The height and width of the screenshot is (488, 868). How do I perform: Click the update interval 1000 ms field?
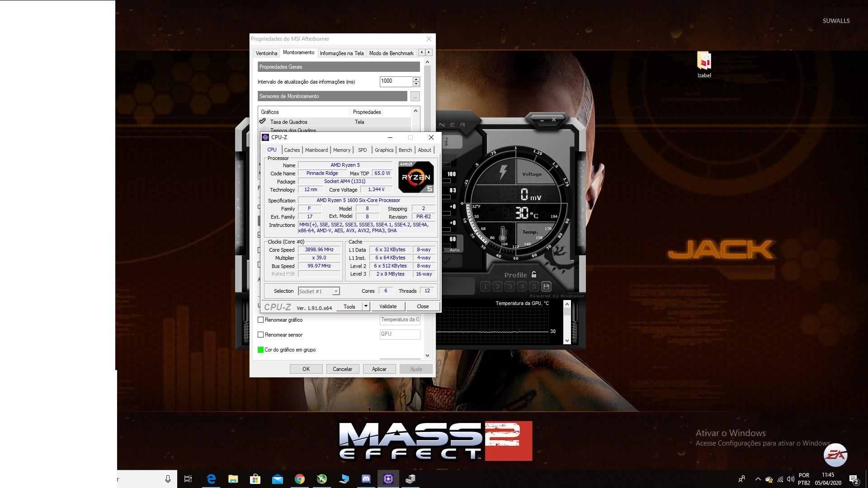tap(396, 81)
